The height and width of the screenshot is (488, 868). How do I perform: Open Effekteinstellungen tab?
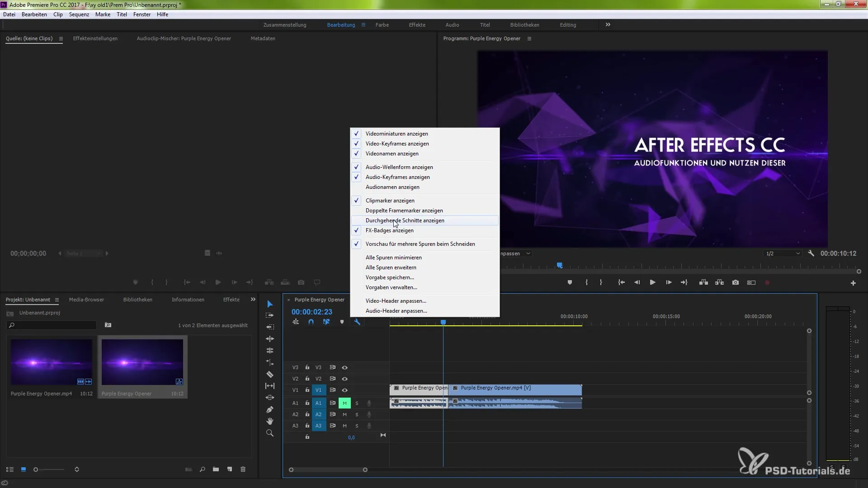coord(95,38)
